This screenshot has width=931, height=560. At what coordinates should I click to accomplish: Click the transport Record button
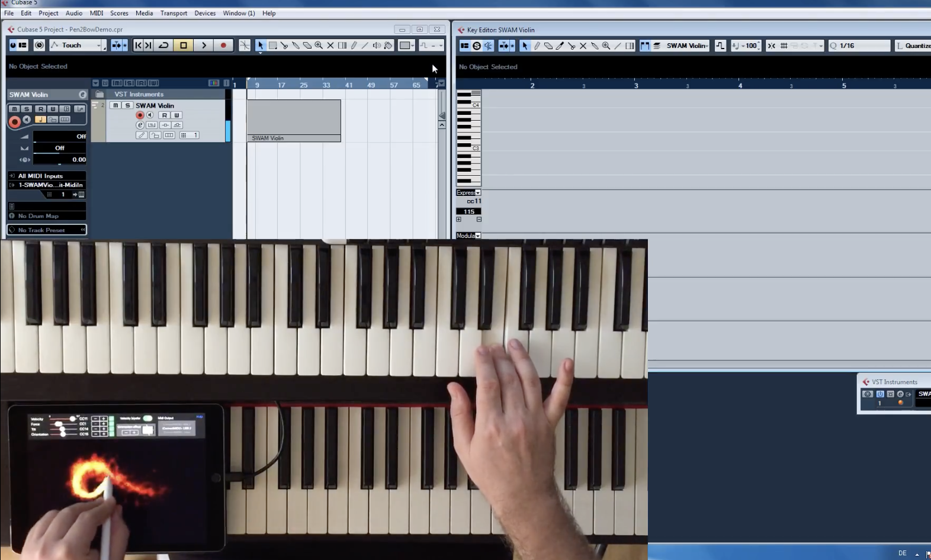223,45
